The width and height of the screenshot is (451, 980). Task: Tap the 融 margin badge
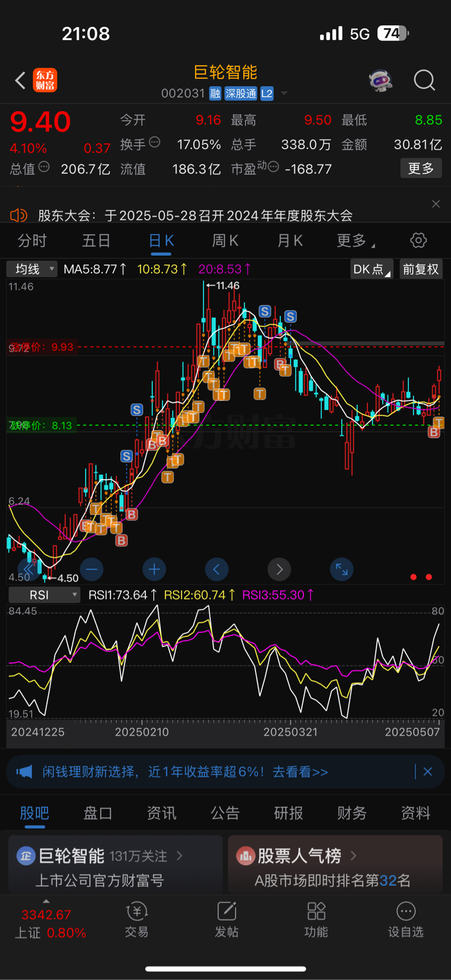pos(215,93)
